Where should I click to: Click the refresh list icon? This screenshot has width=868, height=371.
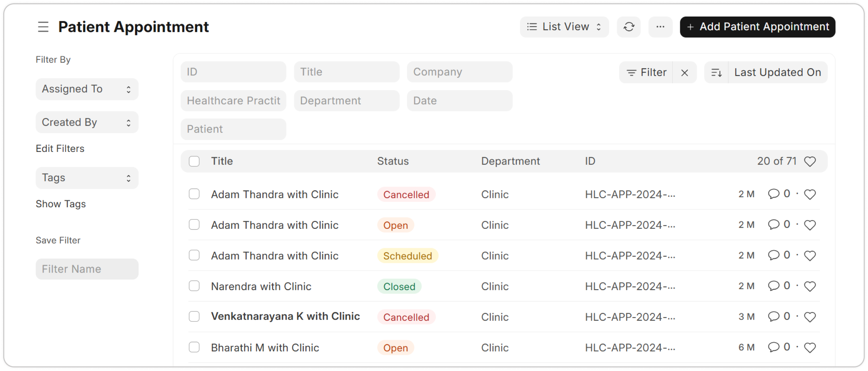coord(629,27)
